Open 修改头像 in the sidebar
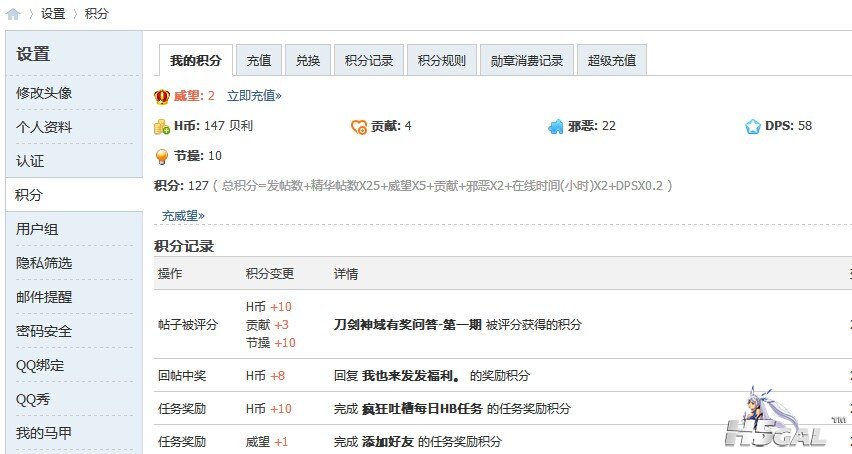852x454 pixels. click(44, 93)
